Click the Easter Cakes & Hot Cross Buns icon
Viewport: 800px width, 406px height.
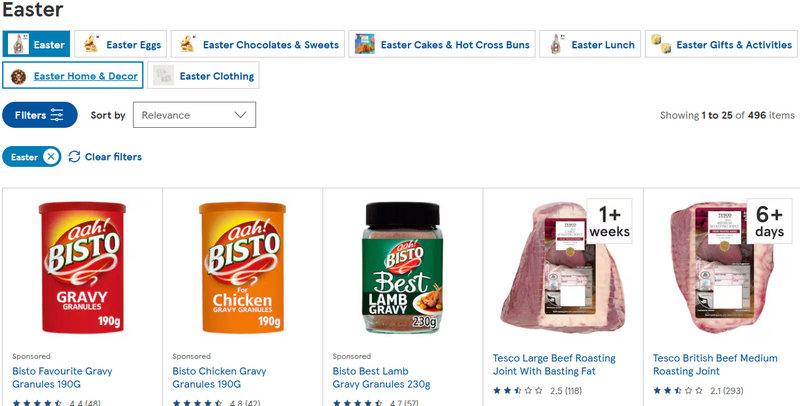click(364, 44)
